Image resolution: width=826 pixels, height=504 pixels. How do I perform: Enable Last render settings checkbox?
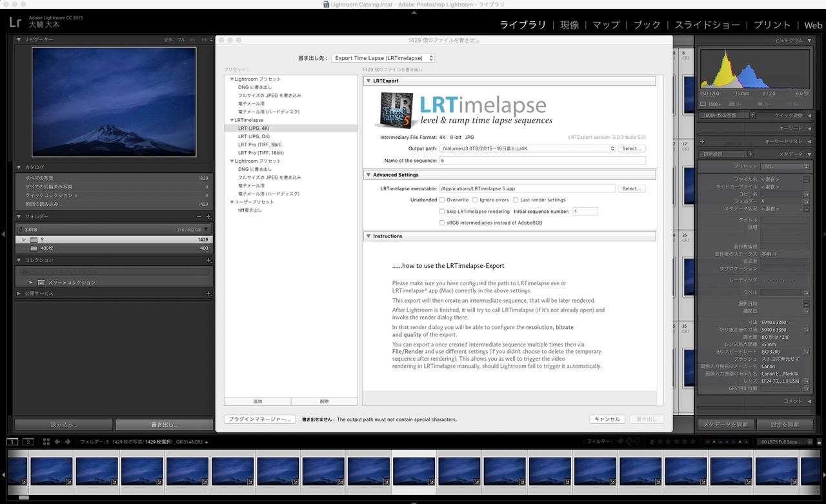[x=516, y=200]
